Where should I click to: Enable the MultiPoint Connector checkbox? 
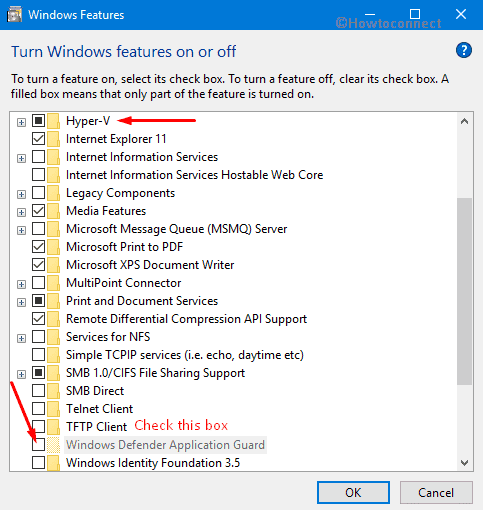coord(38,282)
